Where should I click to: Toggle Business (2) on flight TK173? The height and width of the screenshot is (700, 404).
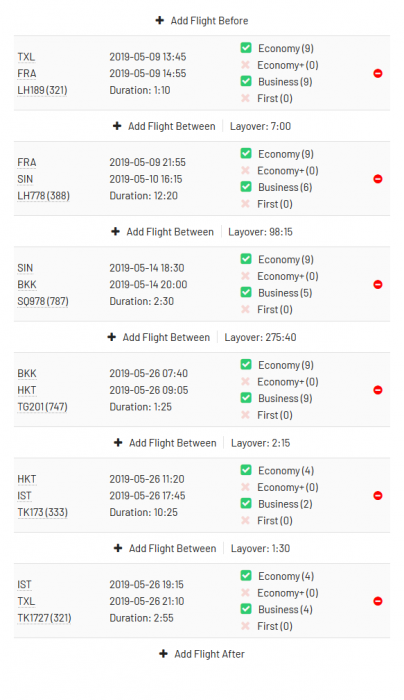246,504
